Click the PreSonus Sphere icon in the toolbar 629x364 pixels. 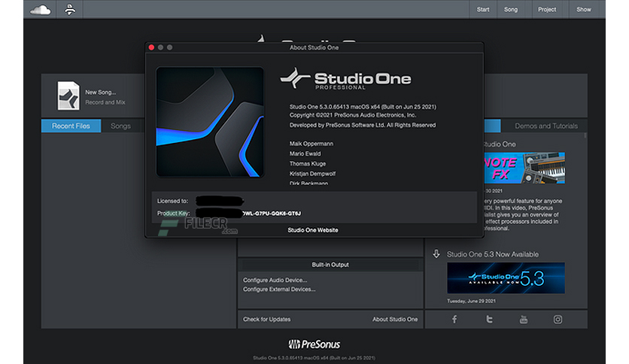pos(70,9)
